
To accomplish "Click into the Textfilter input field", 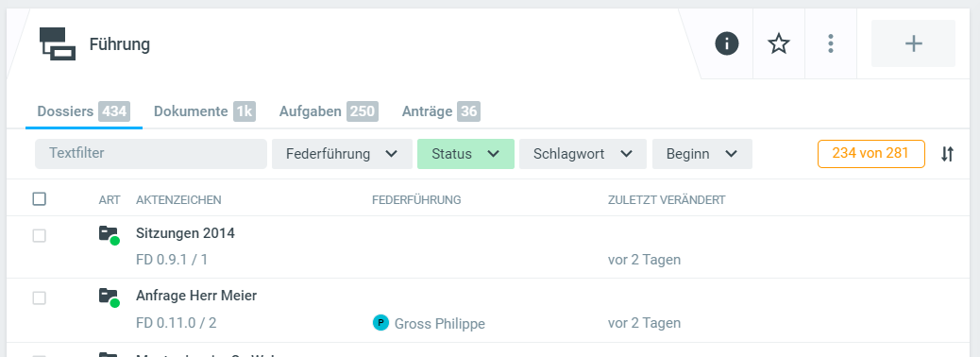I will [x=151, y=154].
